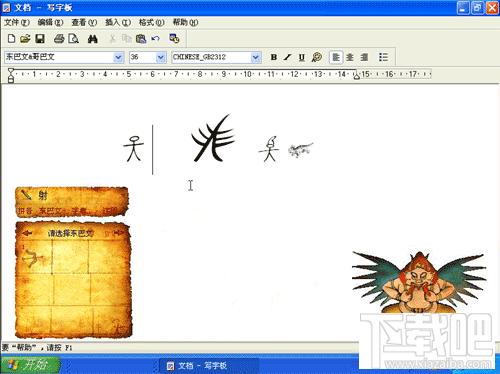Open the 格式(O) menu
Image resolution: width=500 pixels, height=374 pixels.
coord(151,23)
